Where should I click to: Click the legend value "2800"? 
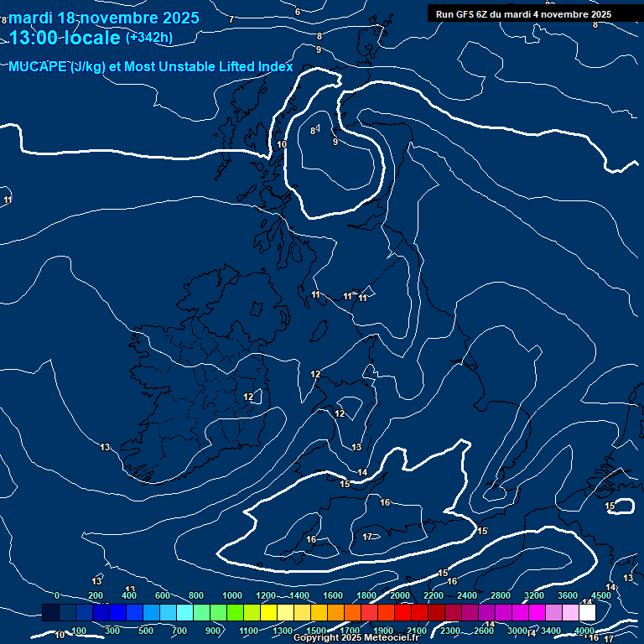point(501,595)
